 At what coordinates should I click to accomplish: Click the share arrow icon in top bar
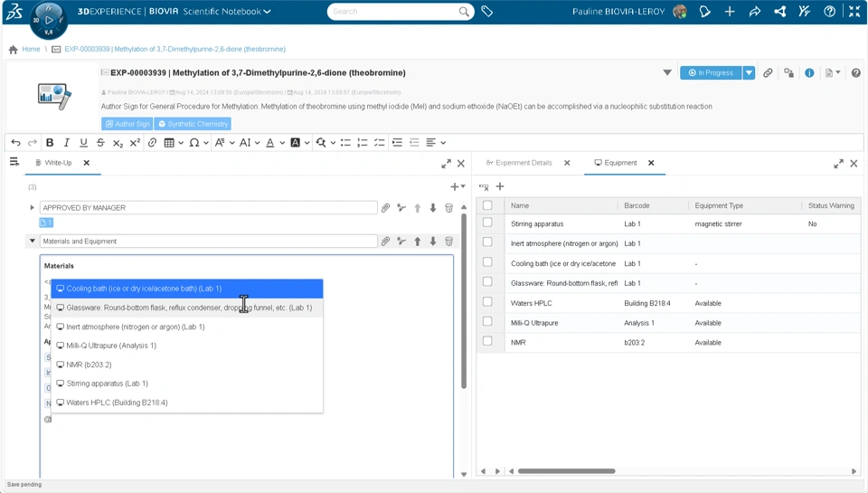pyautogui.click(x=754, y=11)
